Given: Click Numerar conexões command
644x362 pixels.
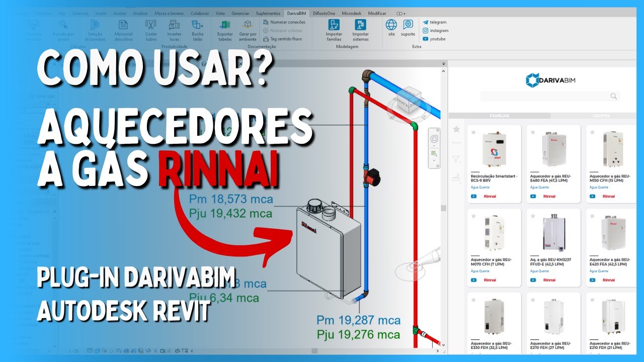Looking at the screenshot, I should coord(284,22).
